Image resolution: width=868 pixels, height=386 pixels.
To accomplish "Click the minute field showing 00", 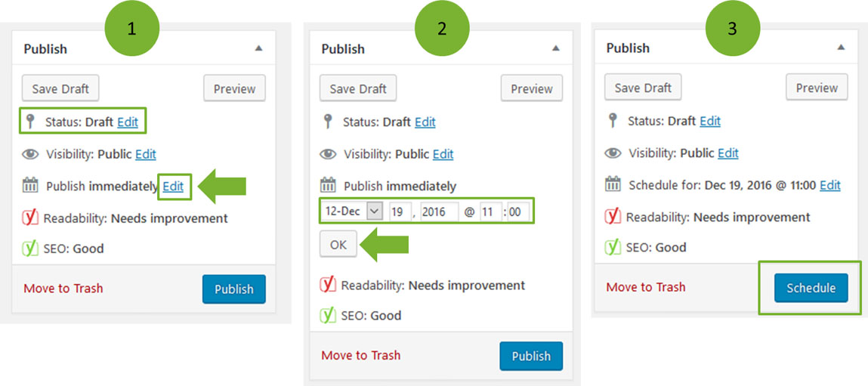I will (x=519, y=212).
